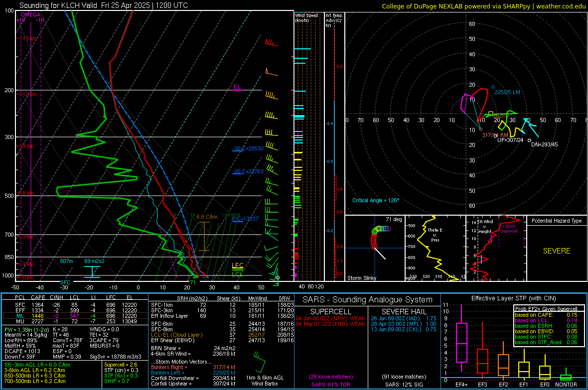Viewport: 588px width, 390px height.
Task: Click the '-20 C=23763'' height label
Action: (x=248, y=171)
